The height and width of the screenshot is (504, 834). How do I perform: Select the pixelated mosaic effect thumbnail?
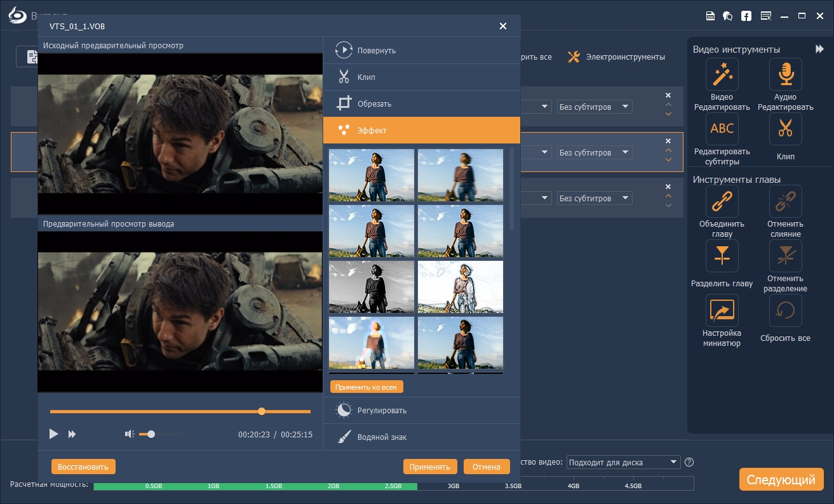tap(372, 343)
